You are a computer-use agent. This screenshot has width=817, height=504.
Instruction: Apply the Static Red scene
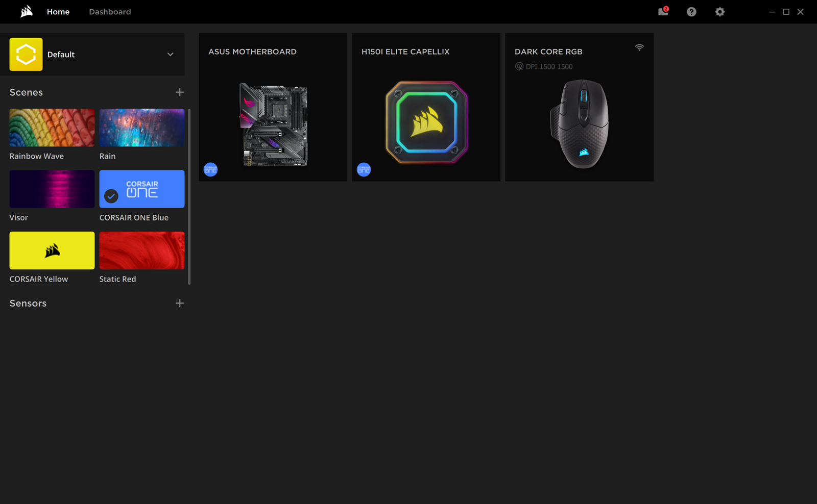pos(142,250)
